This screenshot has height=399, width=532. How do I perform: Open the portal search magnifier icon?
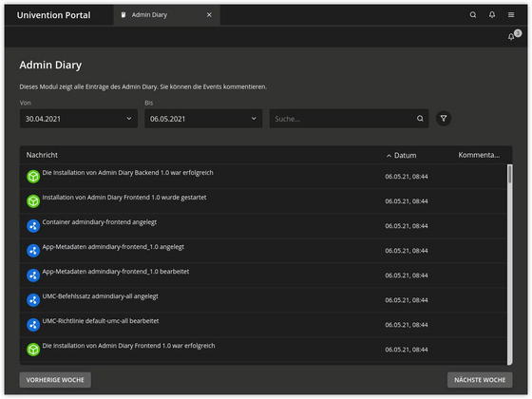coord(473,15)
